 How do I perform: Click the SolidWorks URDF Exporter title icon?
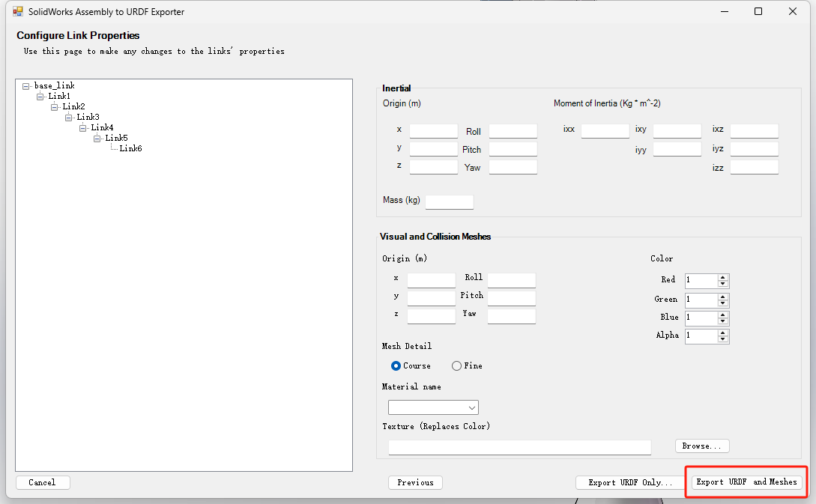tap(18, 11)
